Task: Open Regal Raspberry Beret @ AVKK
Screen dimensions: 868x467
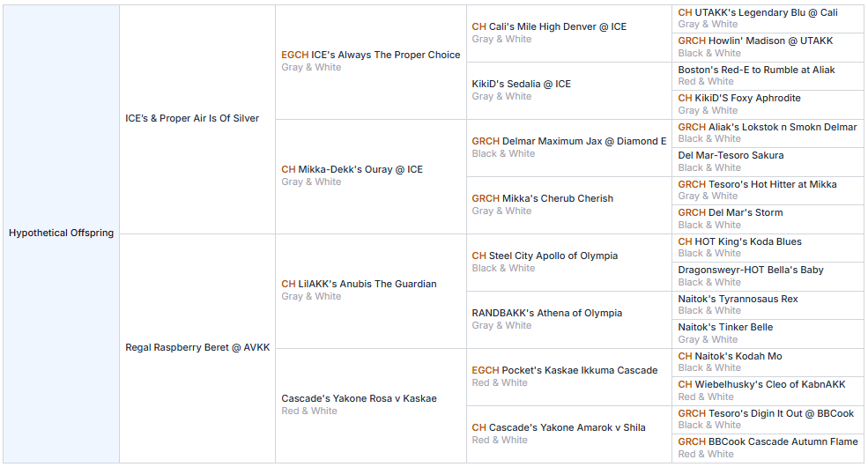Action: click(197, 347)
